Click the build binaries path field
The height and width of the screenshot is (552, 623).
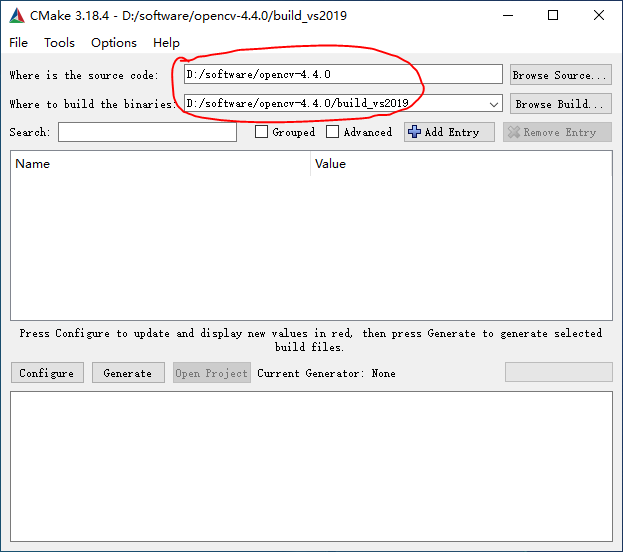click(x=343, y=103)
